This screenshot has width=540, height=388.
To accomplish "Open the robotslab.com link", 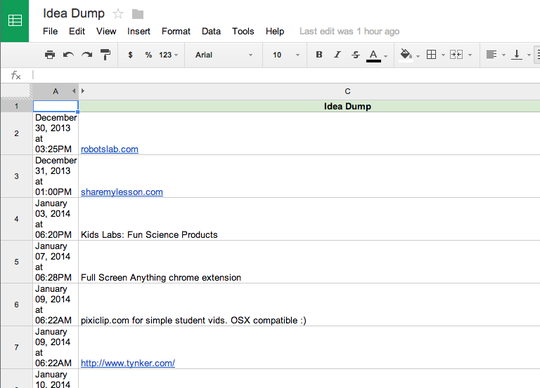I will 110,149.
